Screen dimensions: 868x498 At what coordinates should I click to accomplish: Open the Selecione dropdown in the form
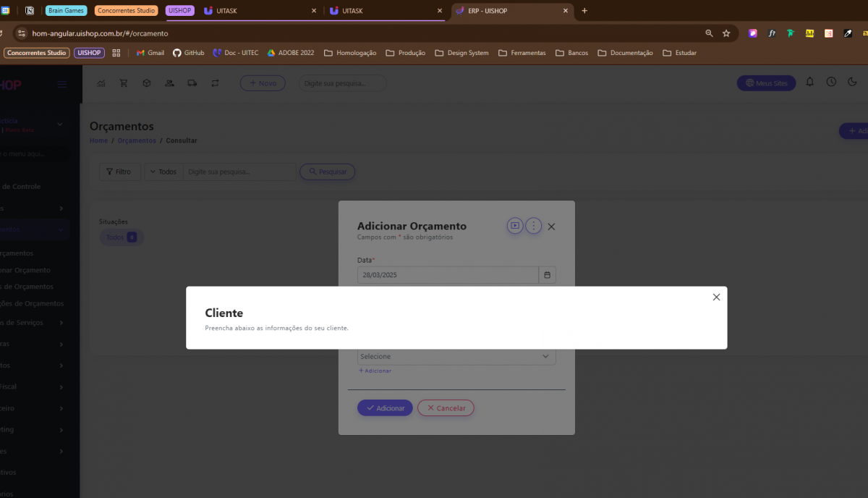(456, 356)
